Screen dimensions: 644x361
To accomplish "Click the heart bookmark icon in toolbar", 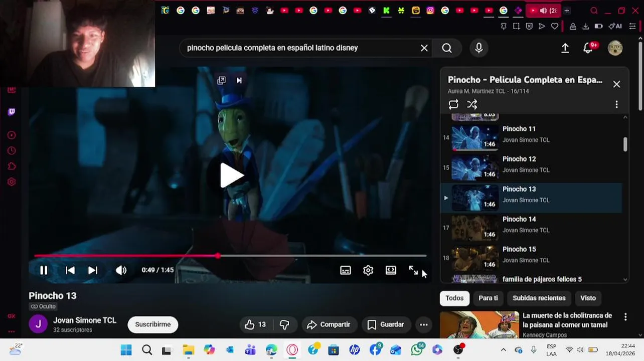I will click(554, 26).
